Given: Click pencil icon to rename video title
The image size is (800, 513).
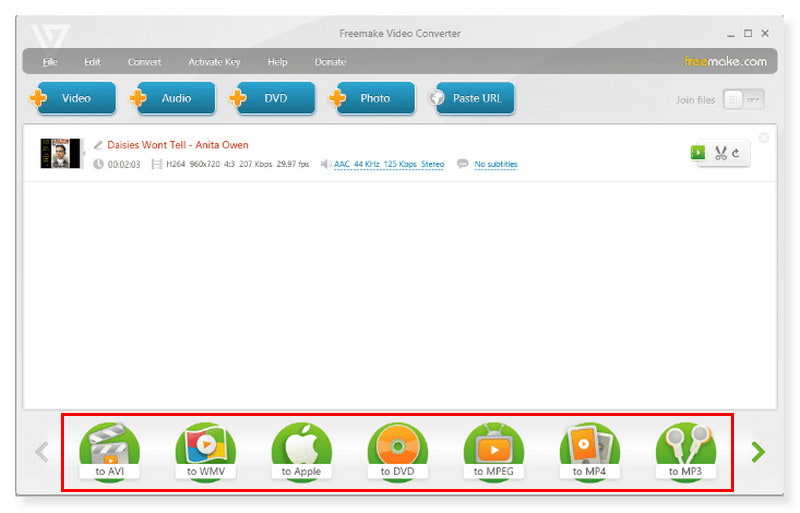Looking at the screenshot, I should (98, 145).
